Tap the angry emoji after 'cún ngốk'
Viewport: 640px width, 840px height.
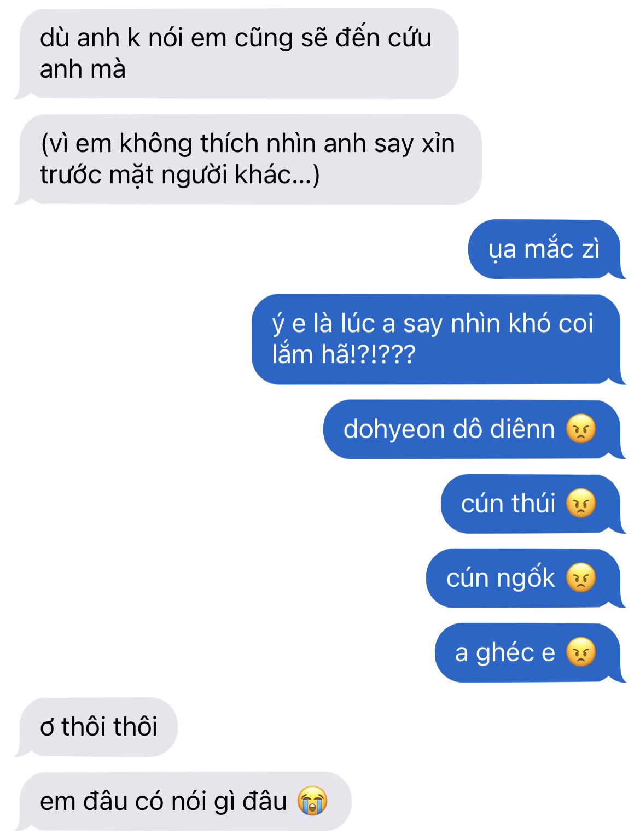pos(580,577)
